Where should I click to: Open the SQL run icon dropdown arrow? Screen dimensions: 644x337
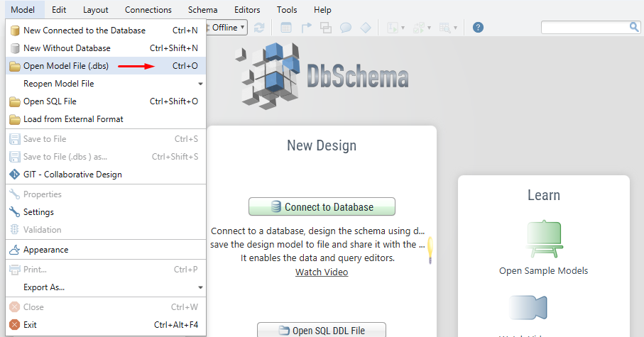click(403, 28)
